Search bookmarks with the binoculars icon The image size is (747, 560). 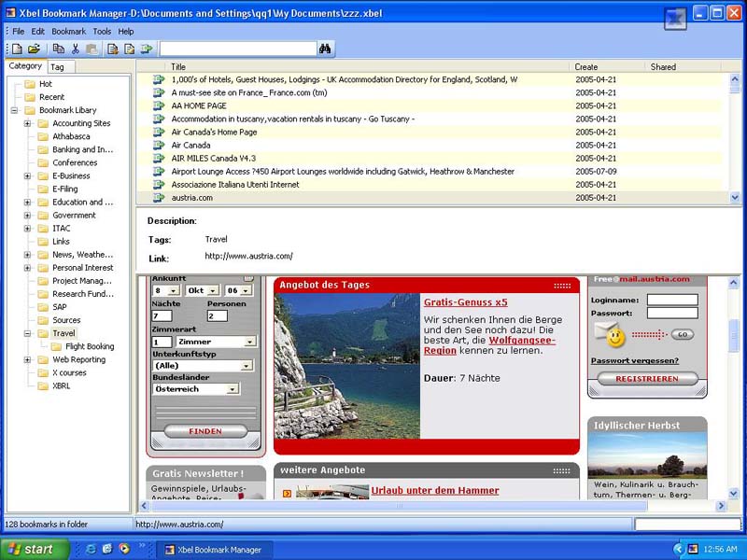322,48
